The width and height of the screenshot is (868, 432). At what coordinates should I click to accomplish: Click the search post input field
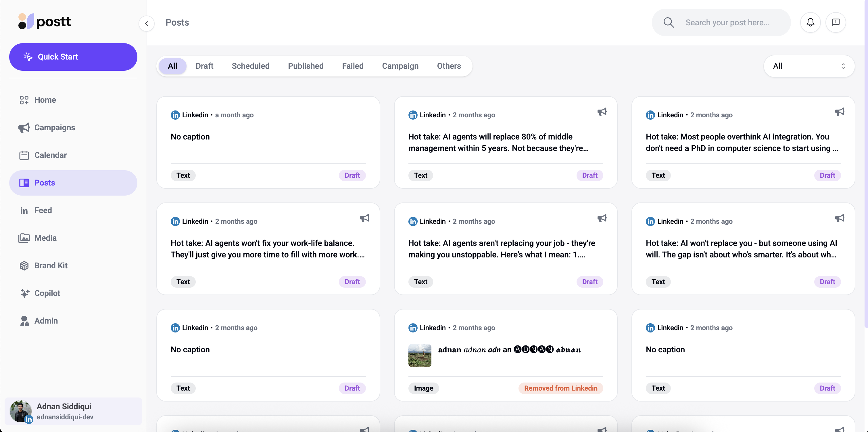point(728,23)
